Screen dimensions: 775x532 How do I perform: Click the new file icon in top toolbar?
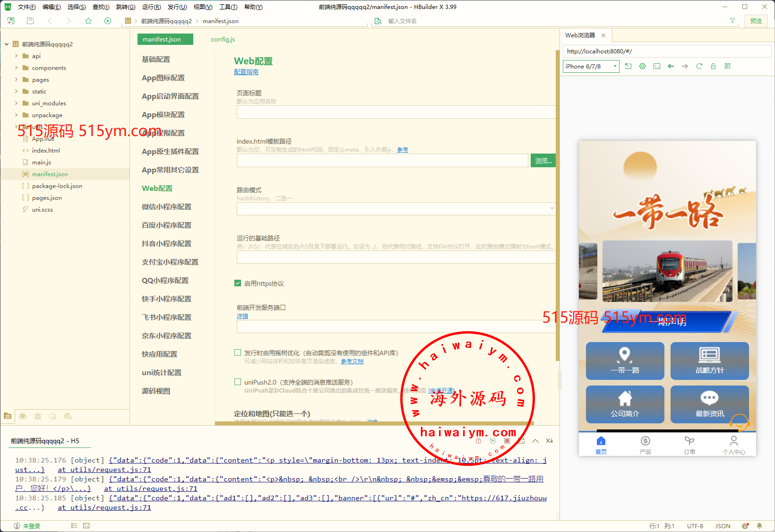(x=11, y=21)
